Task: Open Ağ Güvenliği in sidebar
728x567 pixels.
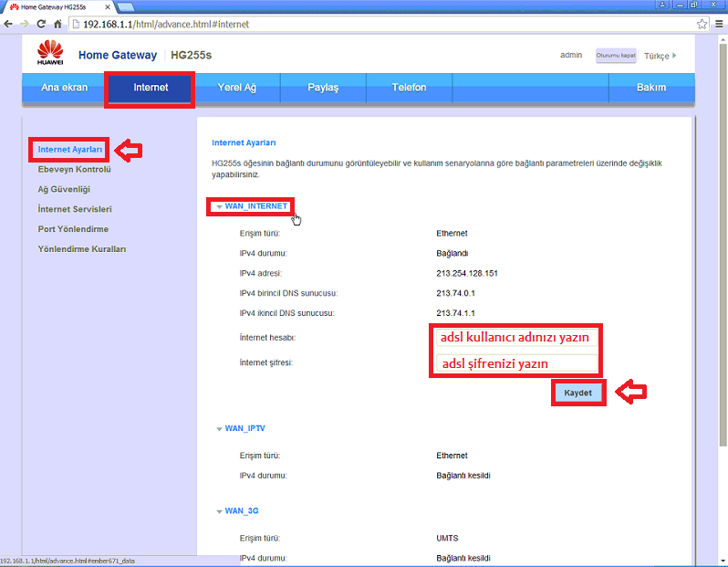Action: (64, 189)
